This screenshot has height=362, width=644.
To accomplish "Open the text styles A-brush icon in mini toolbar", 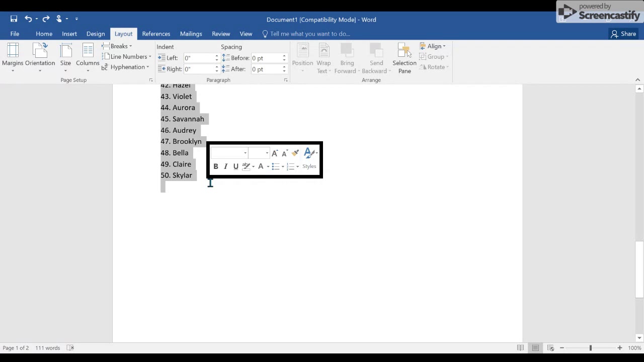I will 310,153.
